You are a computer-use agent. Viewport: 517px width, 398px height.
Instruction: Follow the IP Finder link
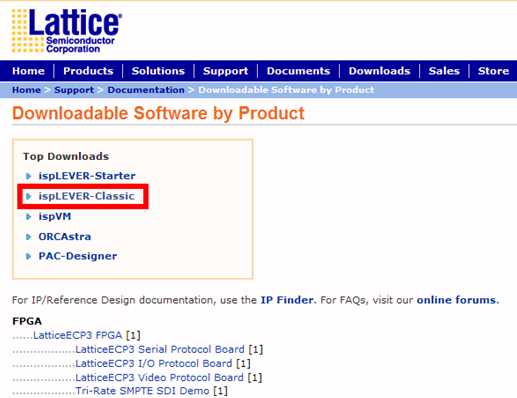[x=287, y=300]
